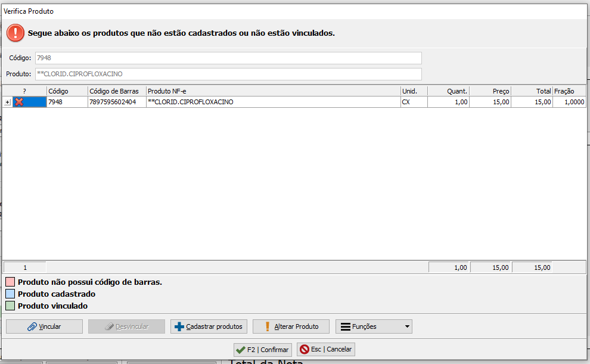Click the red prohibited icon on Esc Cancelar
The height and width of the screenshot is (364, 590).
pos(304,350)
